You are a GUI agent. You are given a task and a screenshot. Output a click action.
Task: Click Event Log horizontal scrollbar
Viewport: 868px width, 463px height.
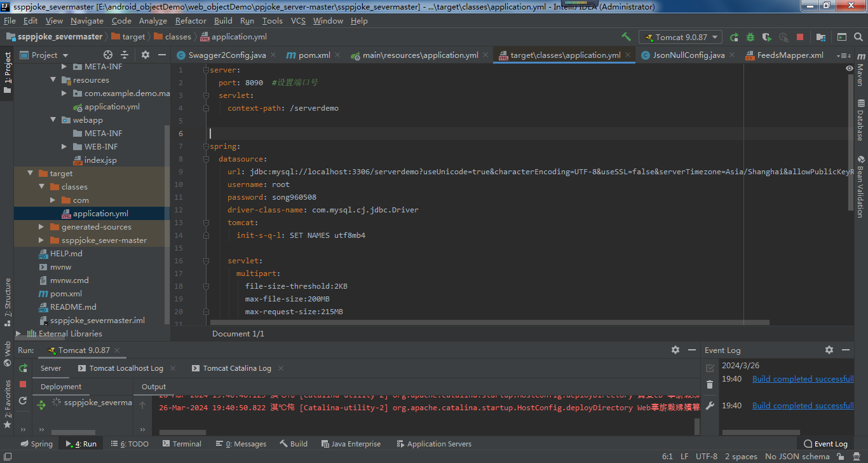point(760,432)
